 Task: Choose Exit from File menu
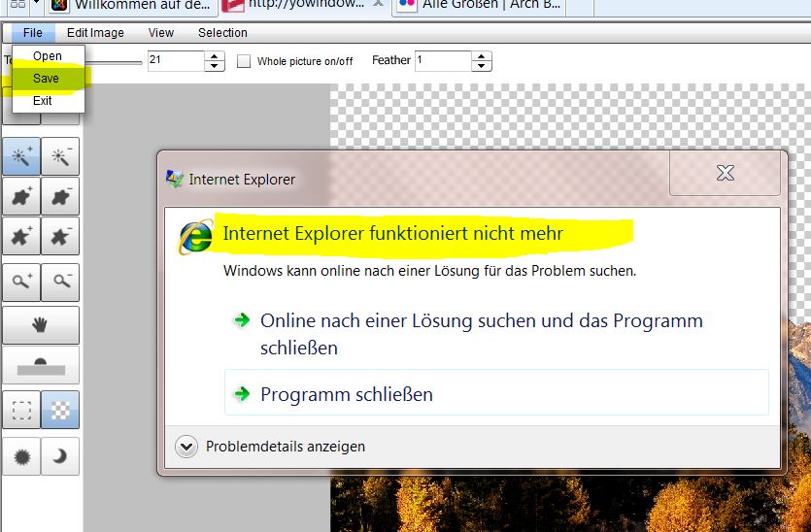(48, 100)
